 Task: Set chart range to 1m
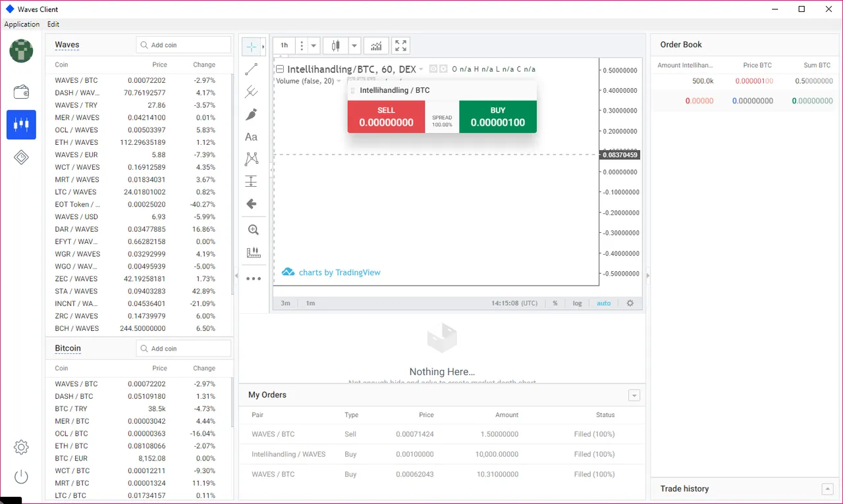click(x=310, y=303)
